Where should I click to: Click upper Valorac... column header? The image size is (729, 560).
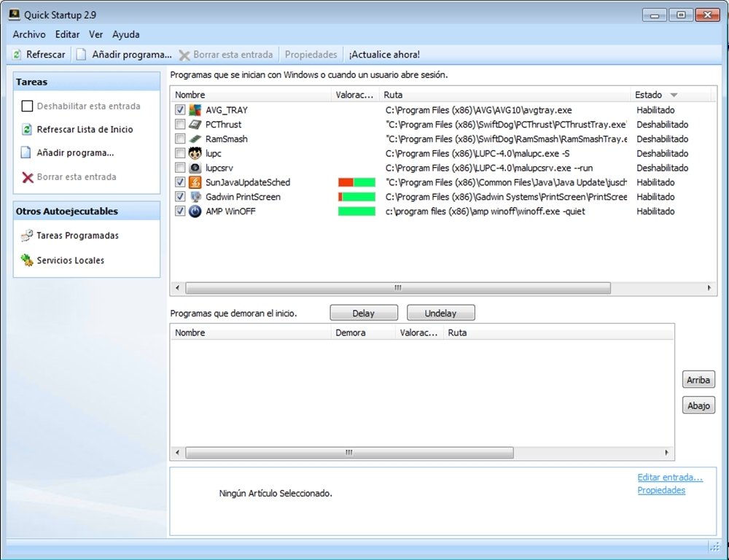(x=355, y=95)
